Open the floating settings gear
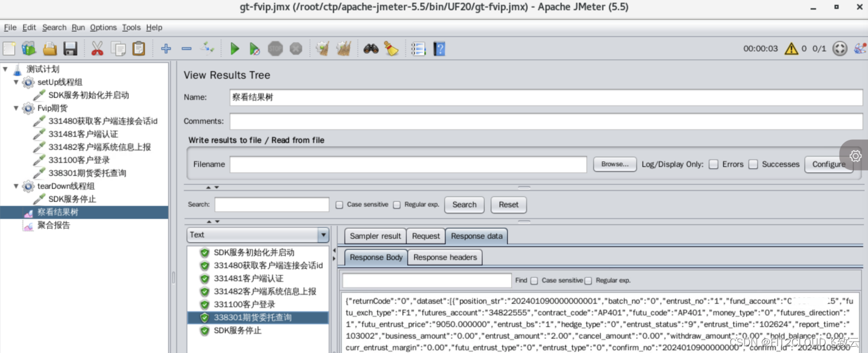Screen dimensions: 868x353 point(856,155)
